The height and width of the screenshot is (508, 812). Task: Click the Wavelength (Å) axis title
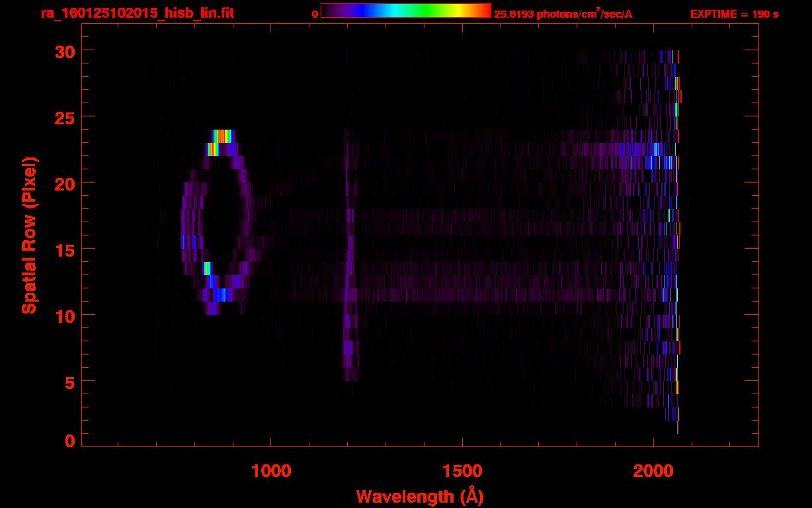coord(420,496)
